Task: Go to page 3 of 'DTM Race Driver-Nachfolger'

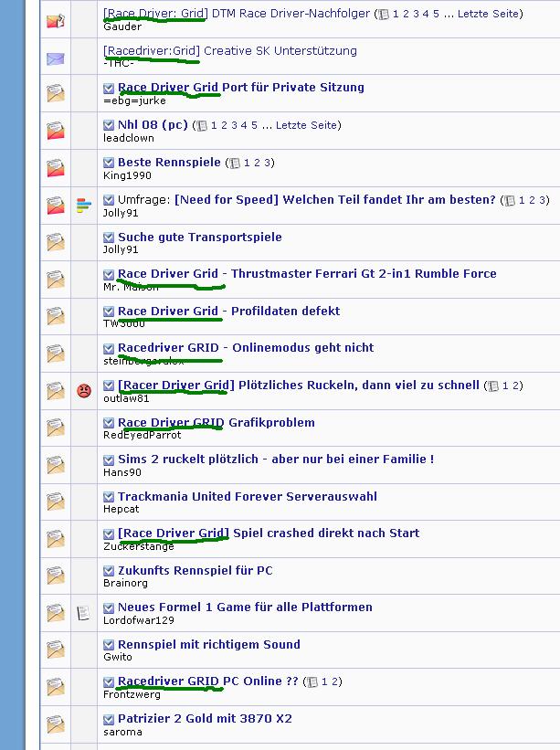Action: 416,14
